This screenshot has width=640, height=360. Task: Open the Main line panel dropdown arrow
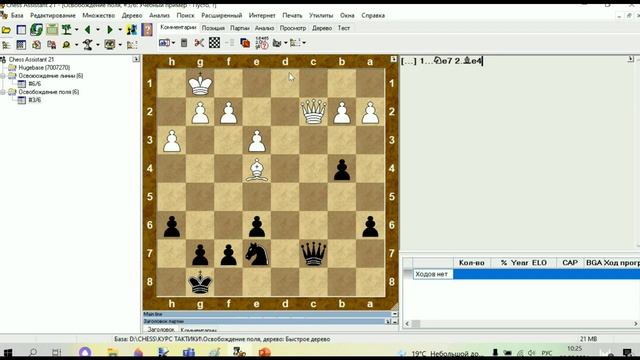(x=394, y=314)
